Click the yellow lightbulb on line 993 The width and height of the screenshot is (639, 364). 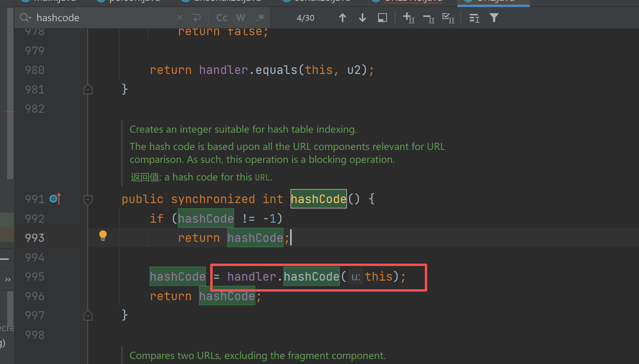click(x=103, y=235)
